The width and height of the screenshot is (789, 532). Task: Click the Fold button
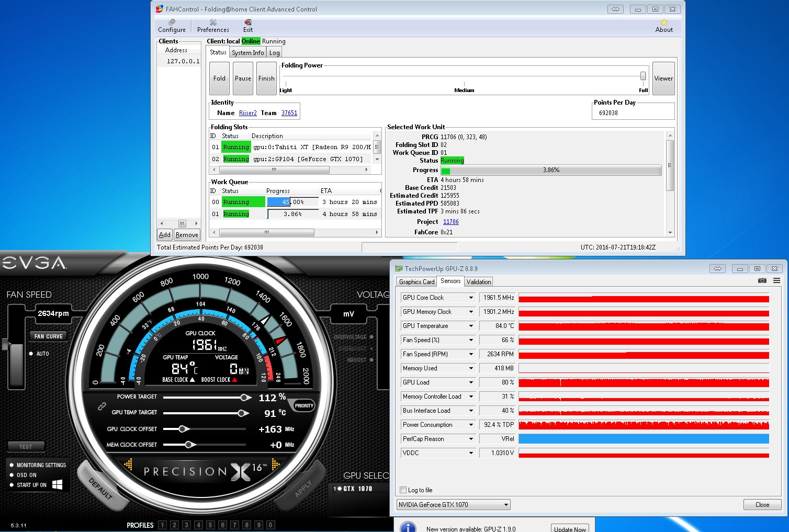pos(219,78)
